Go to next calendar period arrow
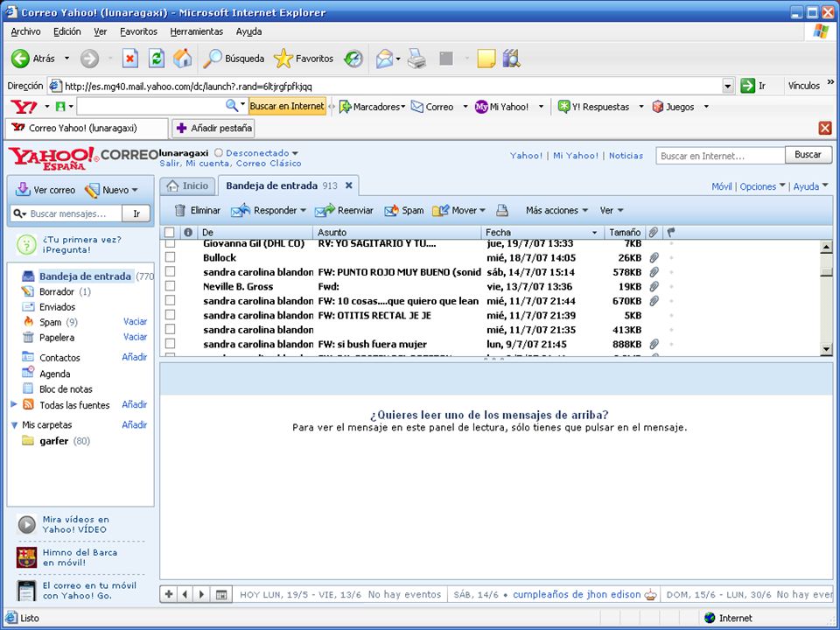The width and height of the screenshot is (840, 630). 201,594
